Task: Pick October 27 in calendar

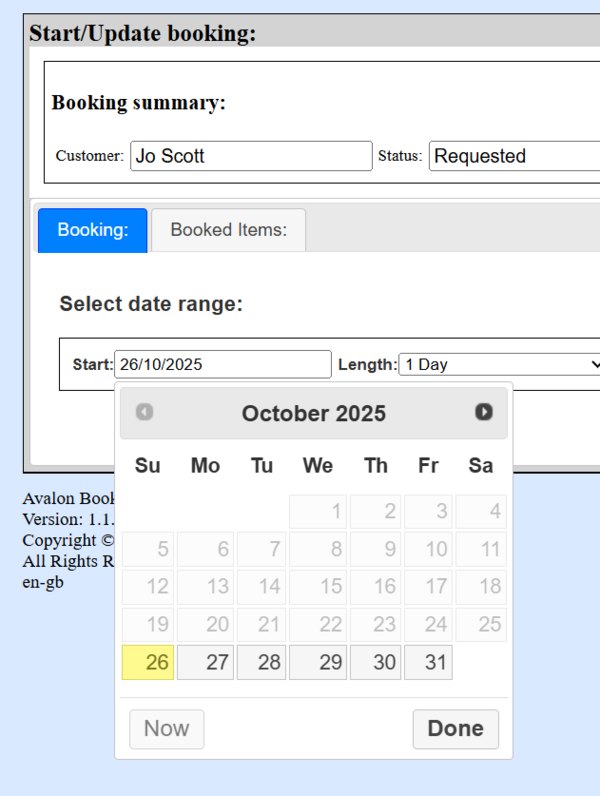Action: point(205,662)
